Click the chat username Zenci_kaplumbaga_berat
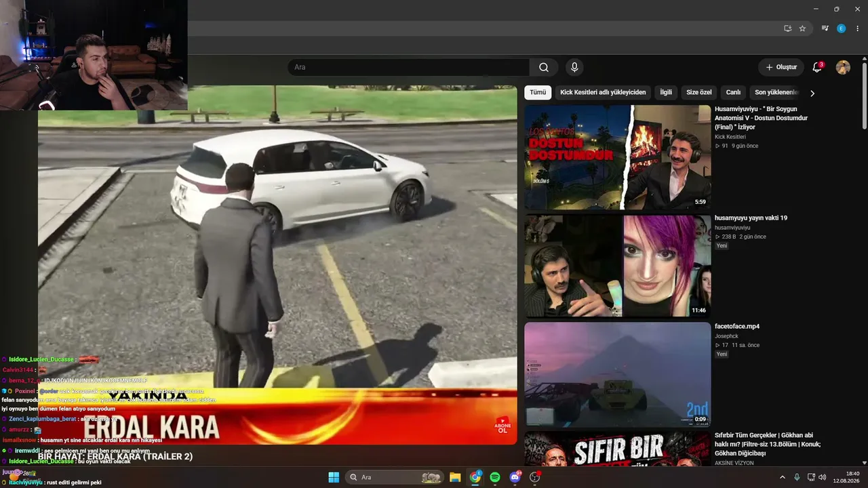This screenshot has height=488, width=868. coord(42,419)
